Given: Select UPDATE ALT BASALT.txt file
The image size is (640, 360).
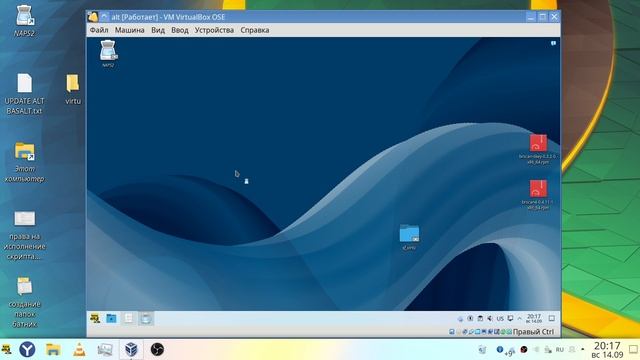Looking at the screenshot, I should coord(24,94).
